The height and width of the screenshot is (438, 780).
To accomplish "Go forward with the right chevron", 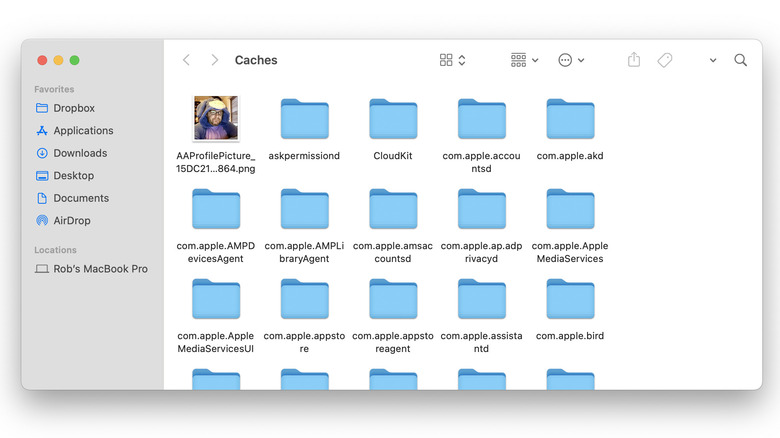I will [214, 60].
